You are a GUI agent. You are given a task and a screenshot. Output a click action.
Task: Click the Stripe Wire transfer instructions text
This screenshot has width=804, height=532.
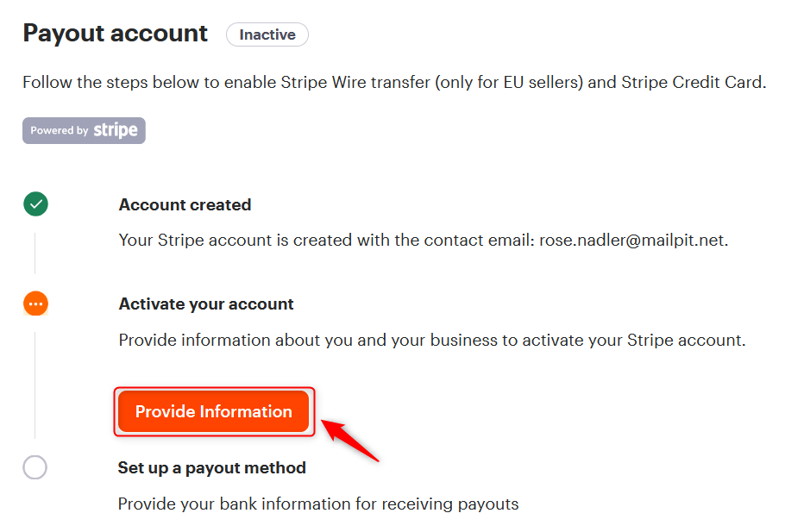(394, 82)
